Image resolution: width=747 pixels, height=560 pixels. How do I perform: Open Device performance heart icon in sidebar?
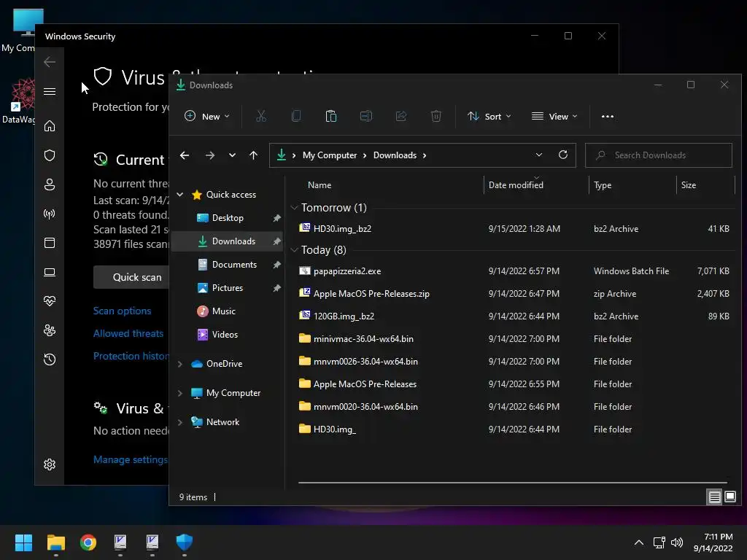50,301
